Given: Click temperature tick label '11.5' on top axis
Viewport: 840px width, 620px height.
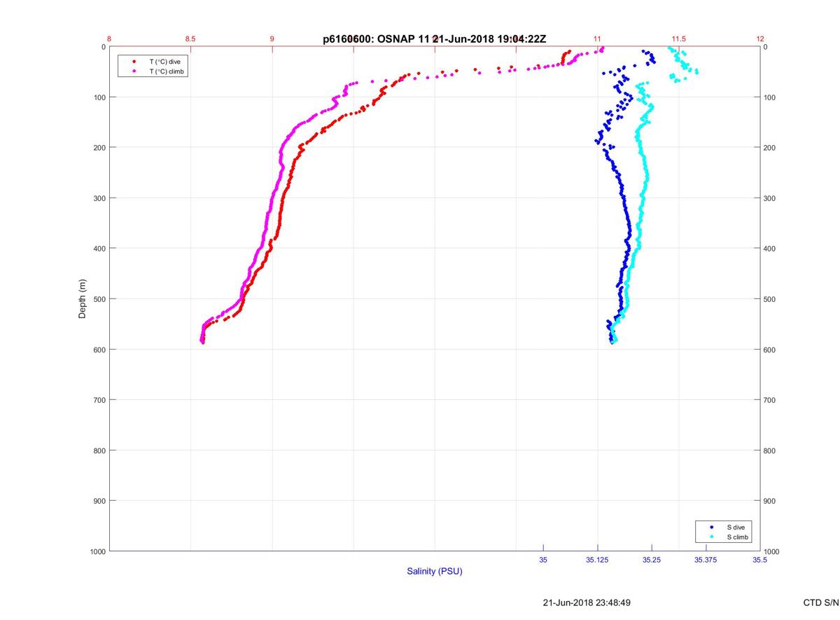Looking at the screenshot, I should [x=679, y=39].
